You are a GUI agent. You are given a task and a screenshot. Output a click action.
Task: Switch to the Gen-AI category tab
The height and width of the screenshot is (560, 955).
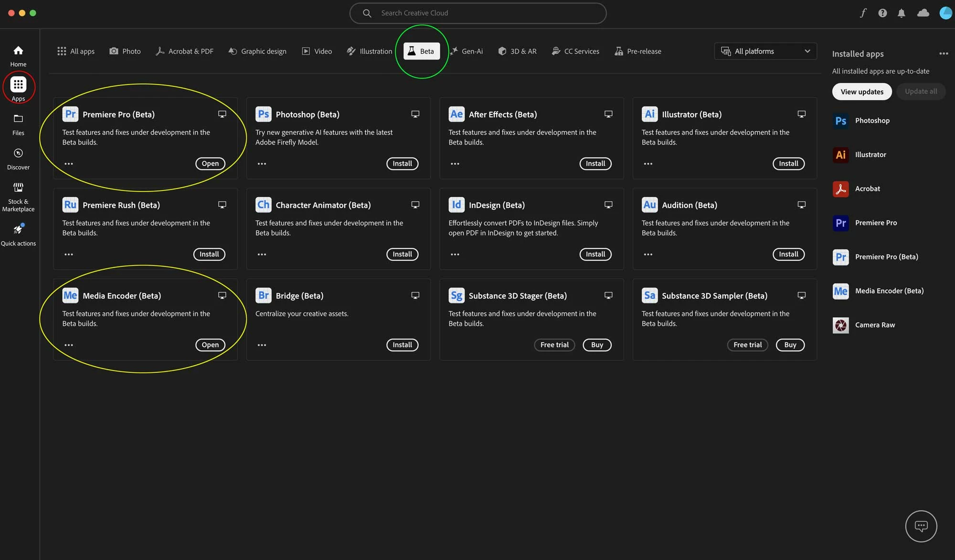click(x=466, y=51)
